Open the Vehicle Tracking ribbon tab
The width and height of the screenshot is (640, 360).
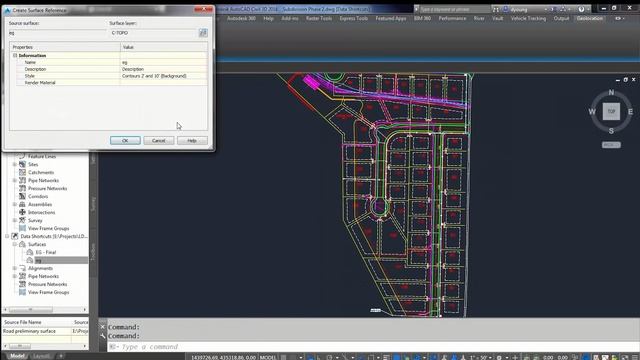tap(528, 18)
